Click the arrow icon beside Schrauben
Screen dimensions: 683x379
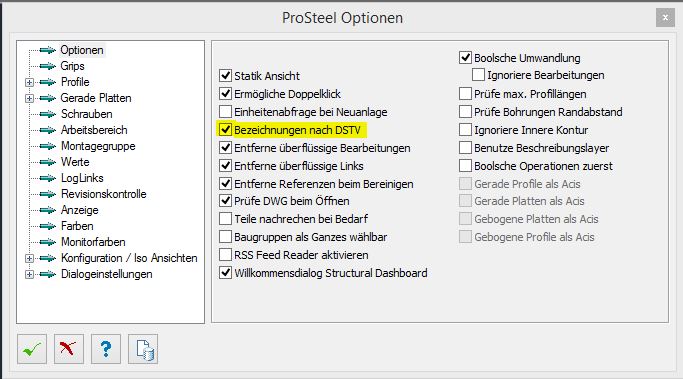tap(47, 114)
